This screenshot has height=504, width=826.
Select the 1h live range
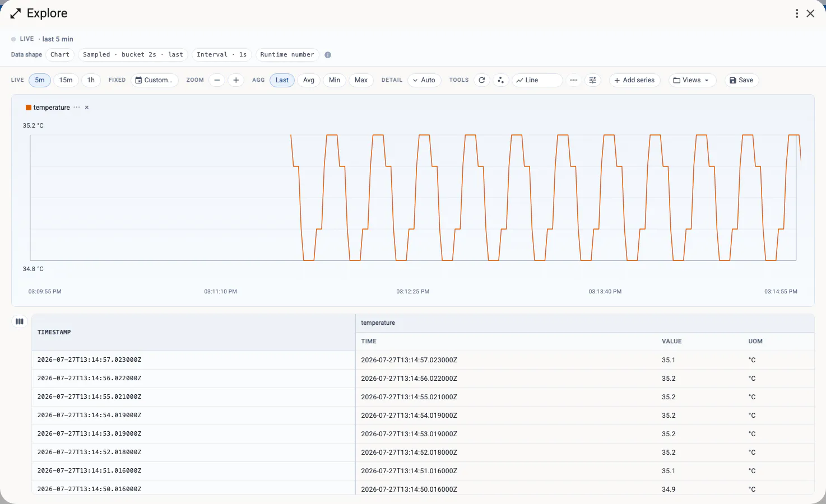point(91,80)
